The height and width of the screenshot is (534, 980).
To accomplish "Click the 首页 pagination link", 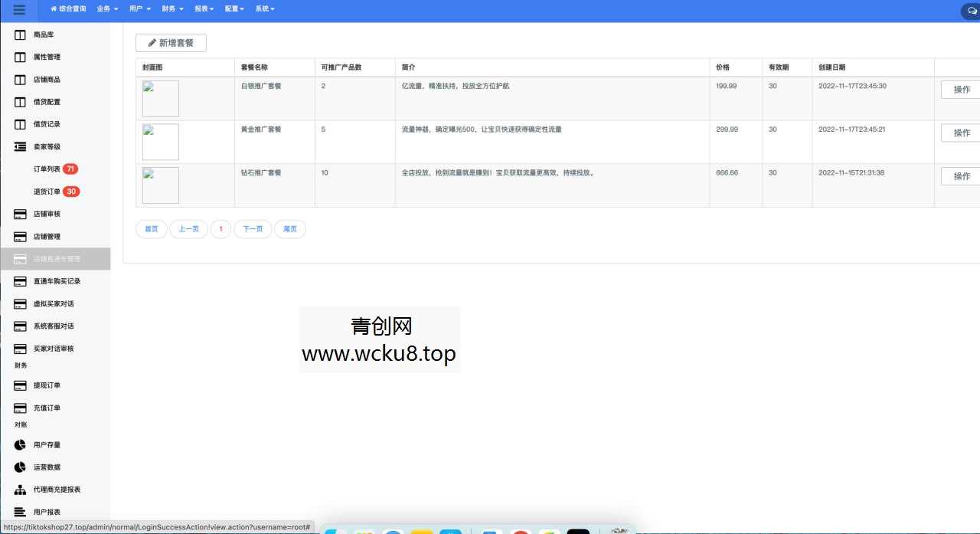I will click(x=151, y=228).
